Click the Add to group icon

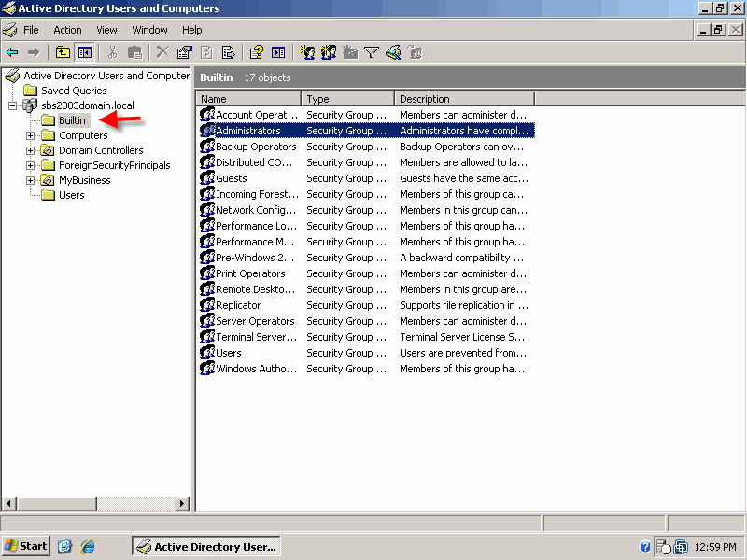point(415,52)
